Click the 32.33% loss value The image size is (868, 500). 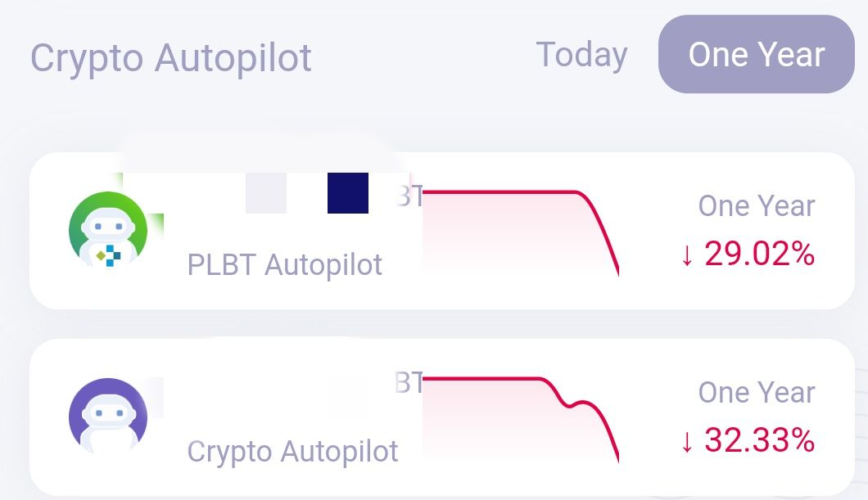[759, 440]
